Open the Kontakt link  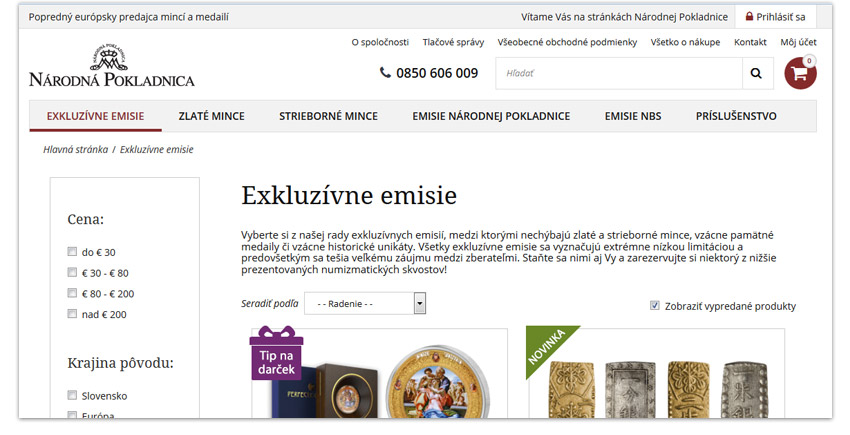coord(750,42)
